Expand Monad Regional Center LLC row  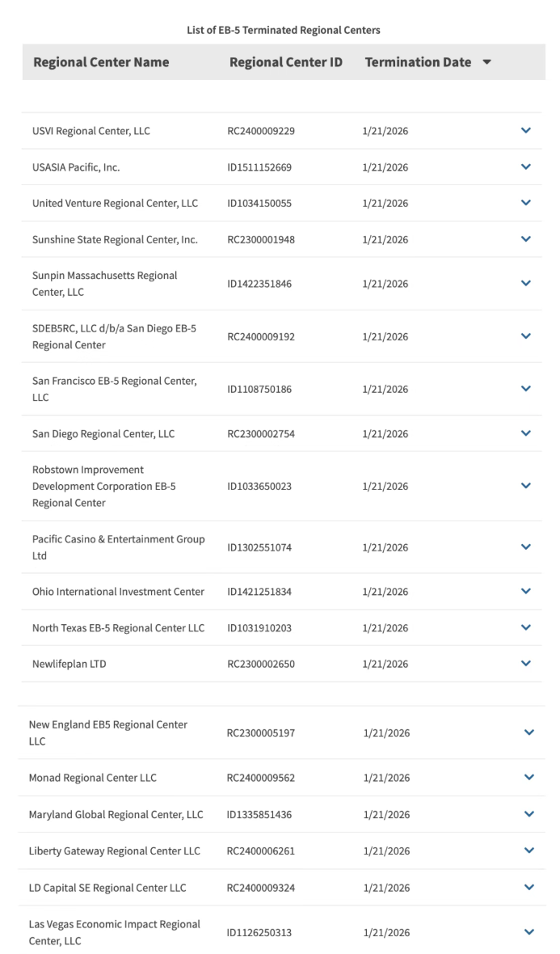(529, 778)
